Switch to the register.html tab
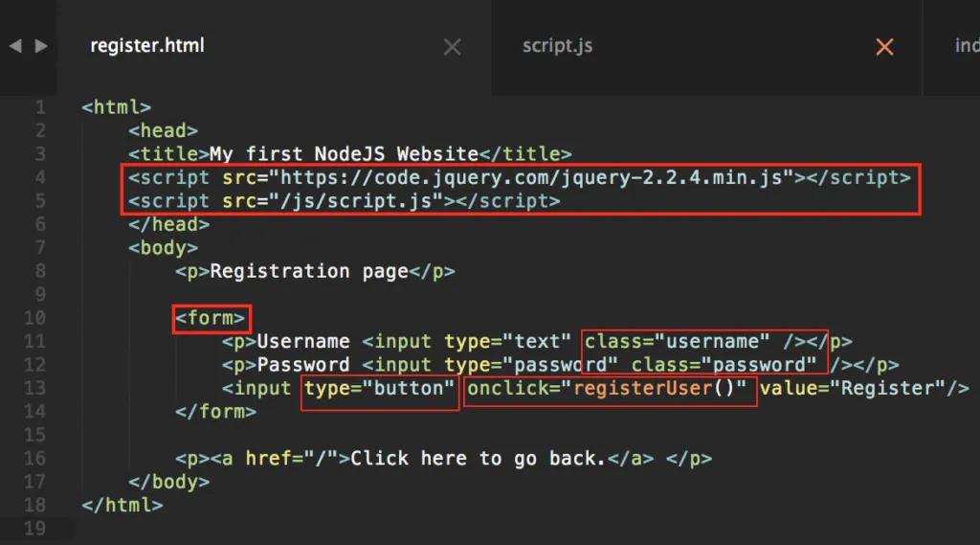Viewport: 980px width, 545px height. pyautogui.click(x=147, y=46)
